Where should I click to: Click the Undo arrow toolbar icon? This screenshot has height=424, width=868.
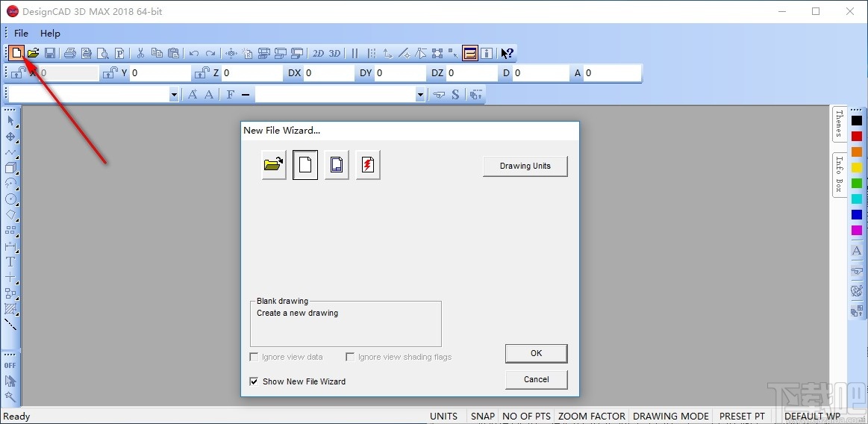(x=194, y=53)
